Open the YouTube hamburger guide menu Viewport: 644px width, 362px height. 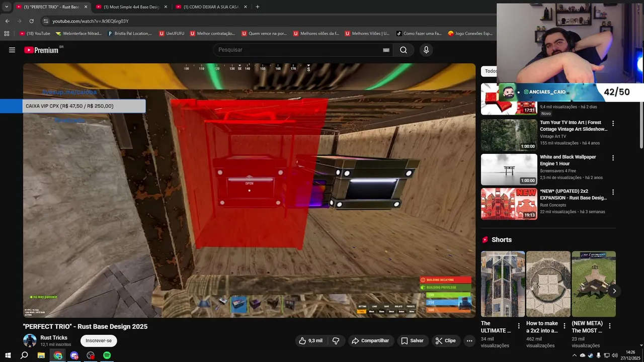[12, 50]
